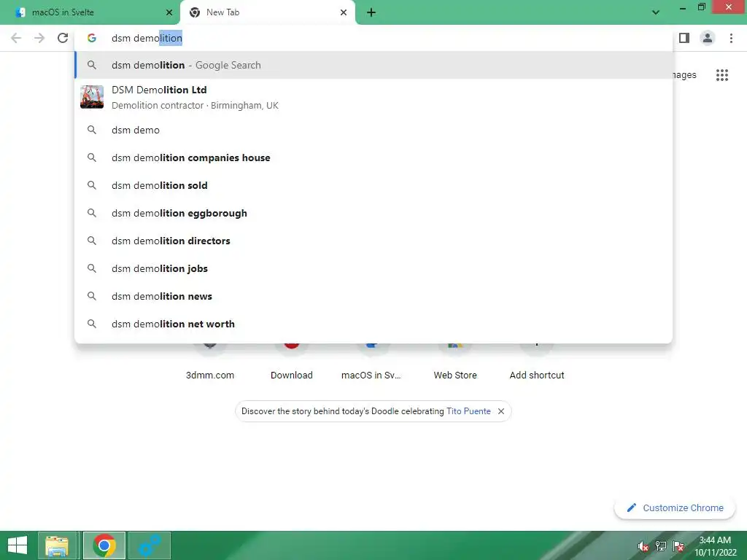Reload the current page
Image resolution: width=747 pixels, height=560 pixels.
pyautogui.click(x=63, y=38)
